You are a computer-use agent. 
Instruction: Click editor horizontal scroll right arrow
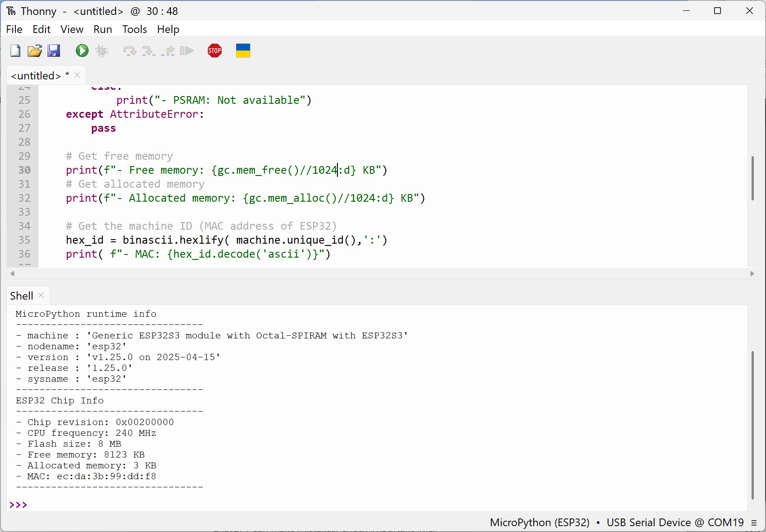click(x=752, y=273)
